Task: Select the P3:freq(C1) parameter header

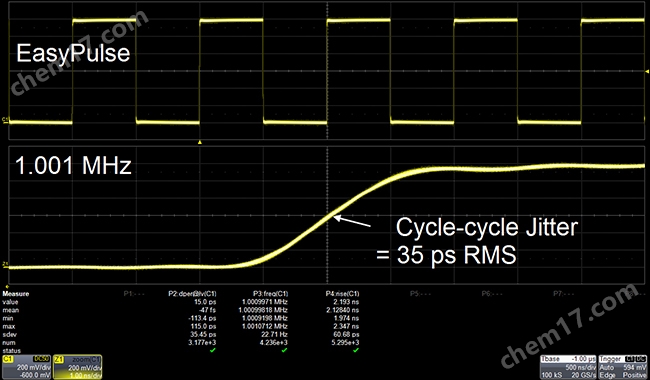Action: pos(270,293)
